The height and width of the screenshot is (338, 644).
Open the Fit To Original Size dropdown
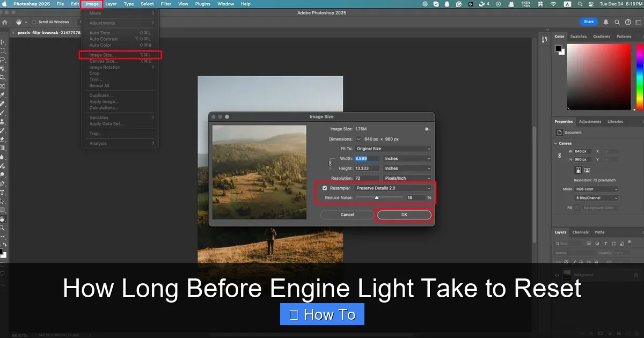393,149
